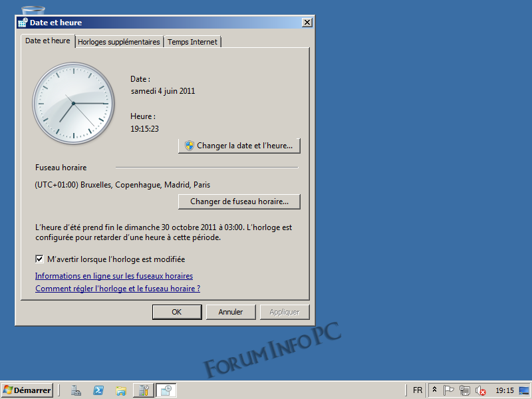Click the Démarrer start button
Viewport: 532px width, 399px height.
[x=27, y=390]
